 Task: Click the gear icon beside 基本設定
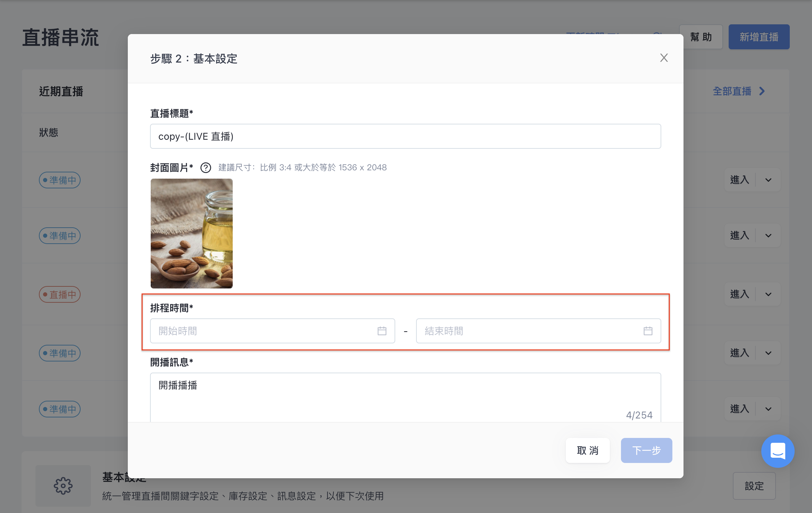click(63, 486)
